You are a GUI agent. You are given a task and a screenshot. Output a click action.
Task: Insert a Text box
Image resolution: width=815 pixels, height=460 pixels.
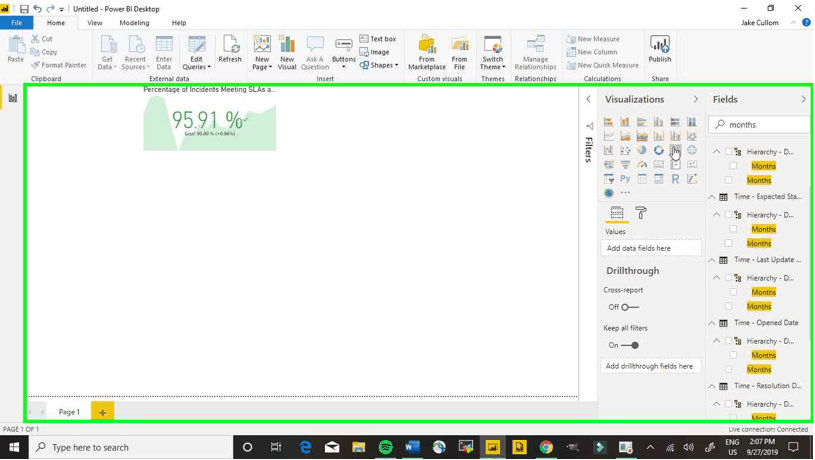coord(378,39)
